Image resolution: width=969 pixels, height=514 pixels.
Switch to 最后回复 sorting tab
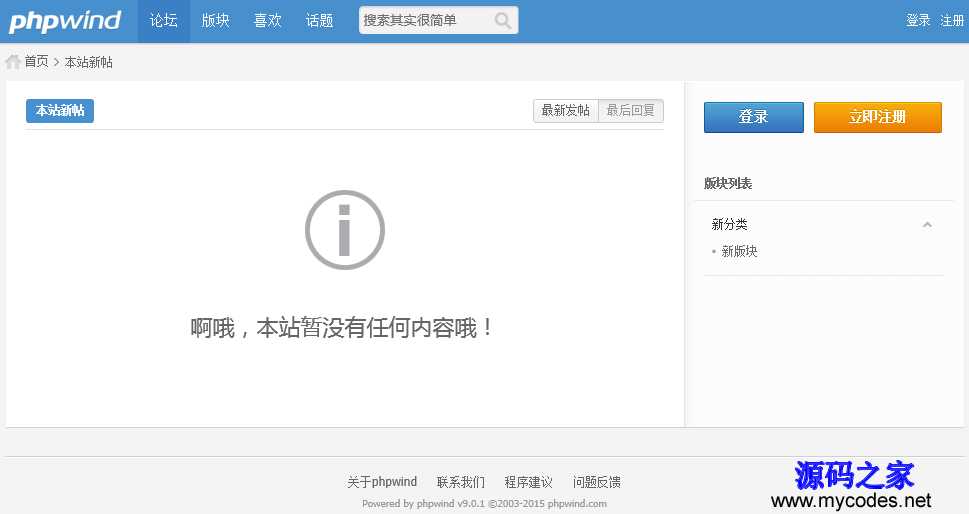630,111
